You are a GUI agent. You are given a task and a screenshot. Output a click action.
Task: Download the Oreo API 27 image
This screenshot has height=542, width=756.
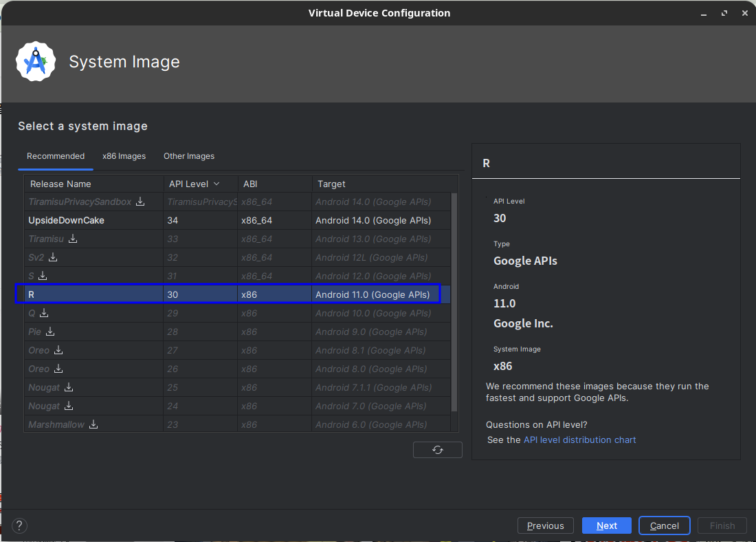(58, 350)
